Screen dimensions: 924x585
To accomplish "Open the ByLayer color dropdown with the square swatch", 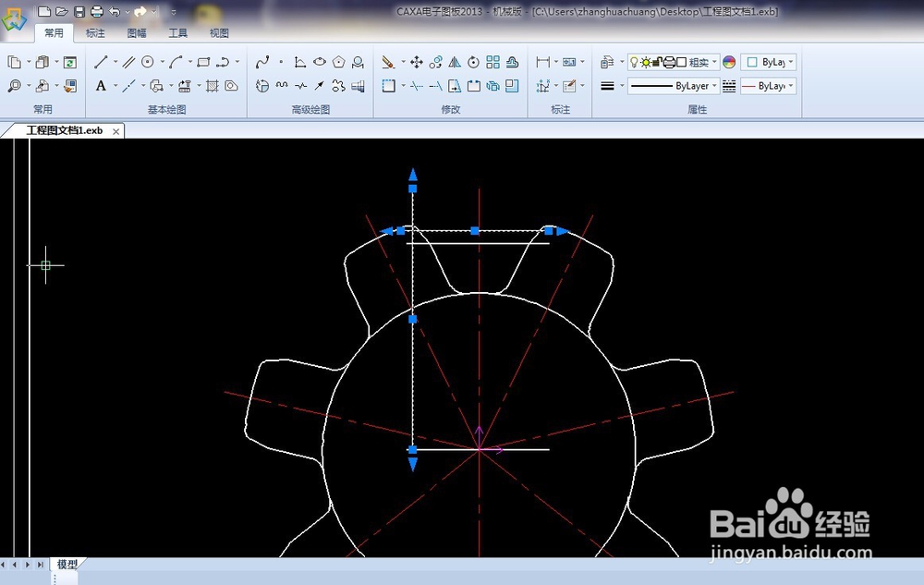I will 769,62.
